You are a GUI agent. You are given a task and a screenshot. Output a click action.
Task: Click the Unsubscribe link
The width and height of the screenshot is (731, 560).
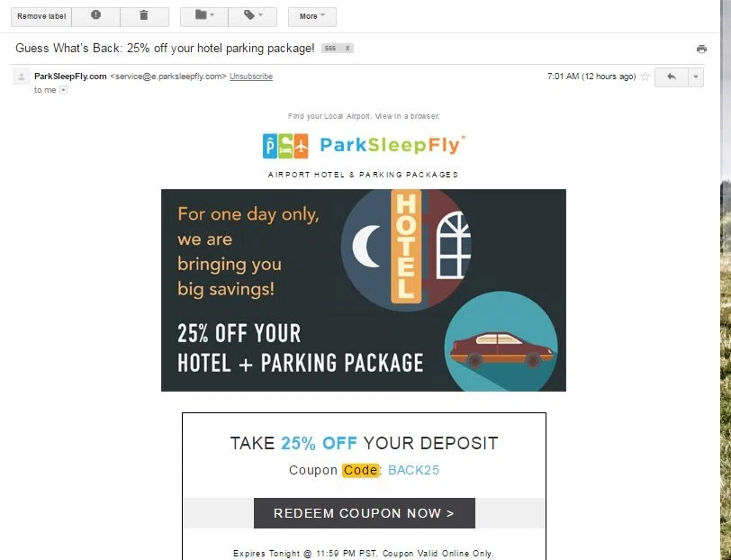251,76
